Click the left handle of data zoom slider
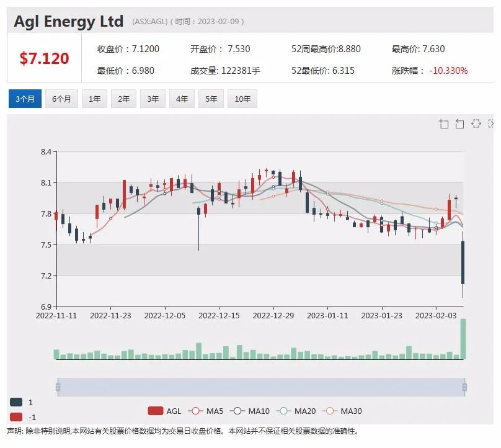501x448 pixels. coord(58,387)
